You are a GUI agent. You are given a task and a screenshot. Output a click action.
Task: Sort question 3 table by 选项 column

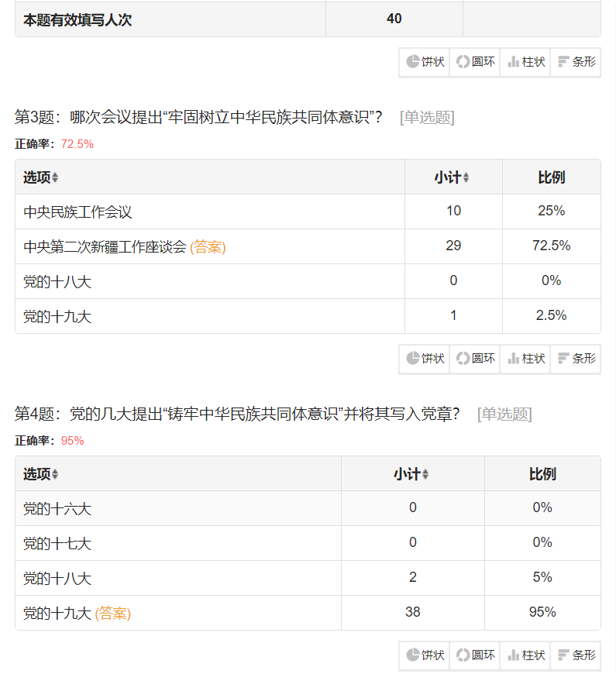(40, 177)
